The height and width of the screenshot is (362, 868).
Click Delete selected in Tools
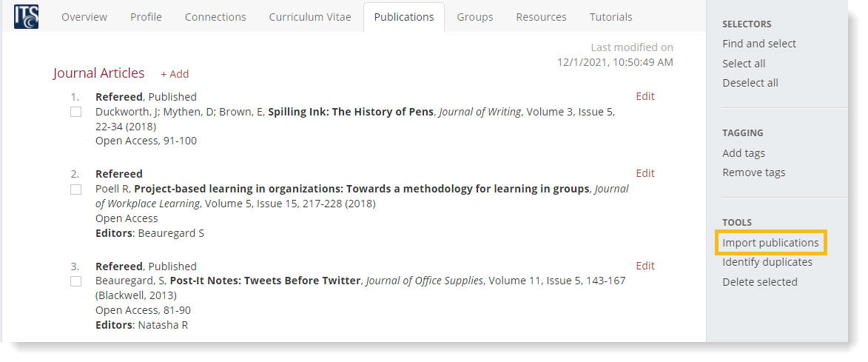coord(760,282)
